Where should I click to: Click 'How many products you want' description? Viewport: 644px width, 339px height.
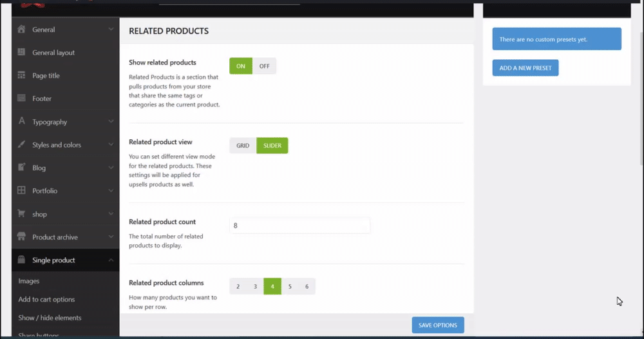pos(173,302)
